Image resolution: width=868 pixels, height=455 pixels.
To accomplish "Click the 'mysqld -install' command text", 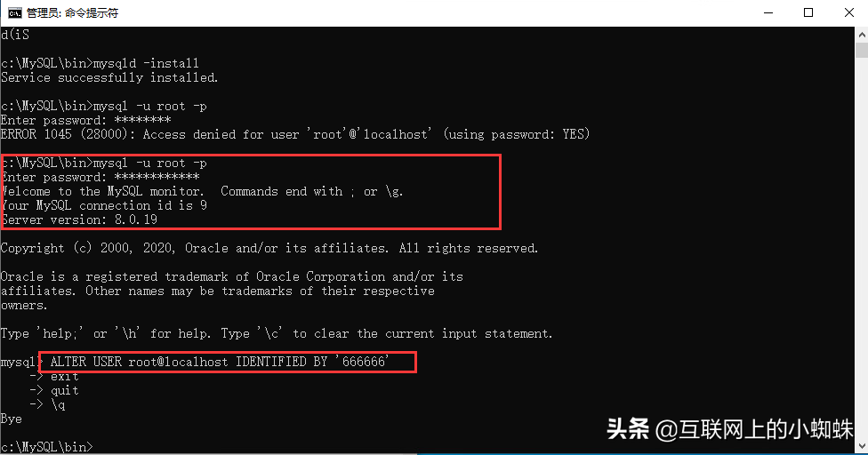I will coord(146,63).
